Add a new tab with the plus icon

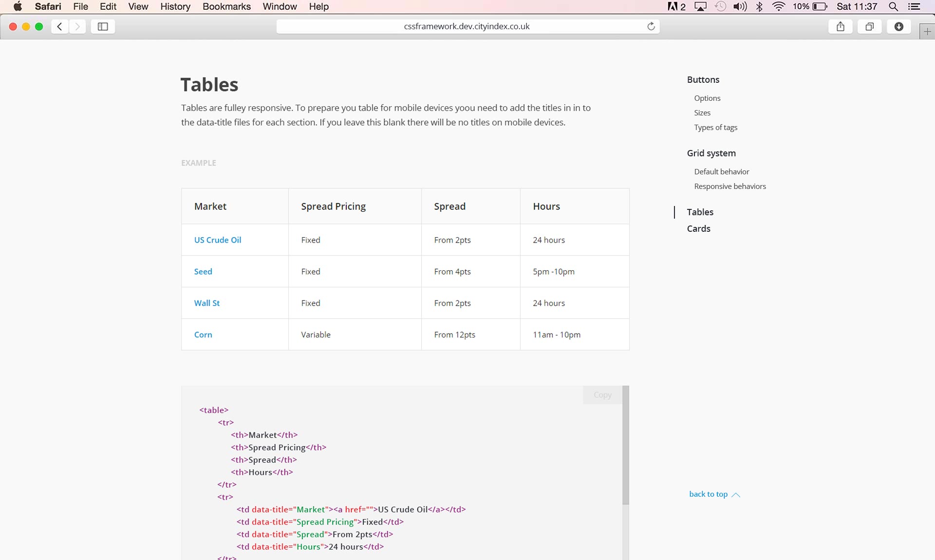[927, 32]
